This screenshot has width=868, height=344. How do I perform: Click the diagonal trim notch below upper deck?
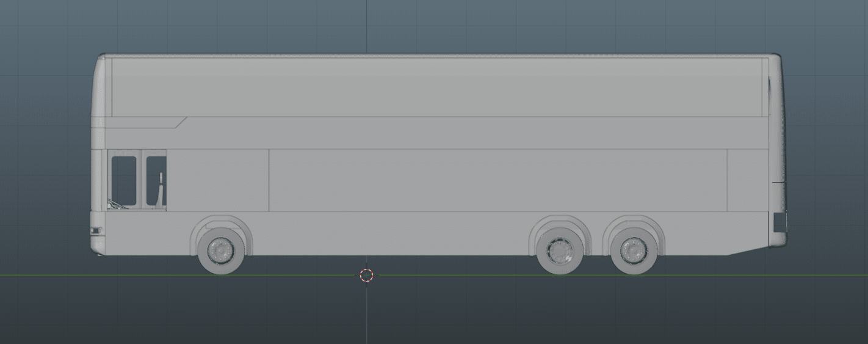(181, 122)
